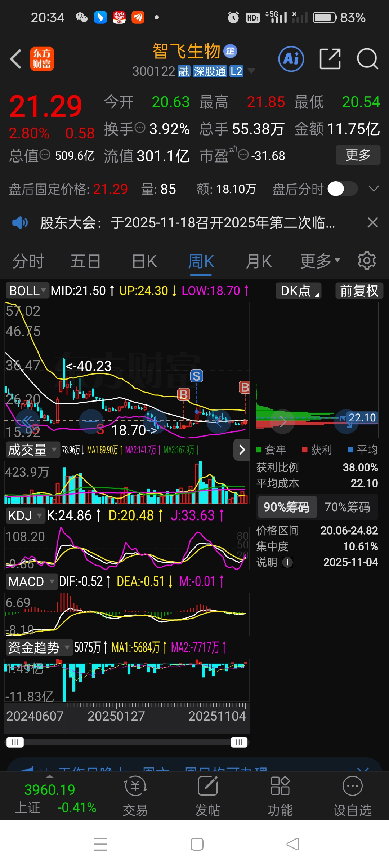The image size is (389, 868).
Task: Tap the chip-distribution panel arrow button
Action: click(x=283, y=421)
